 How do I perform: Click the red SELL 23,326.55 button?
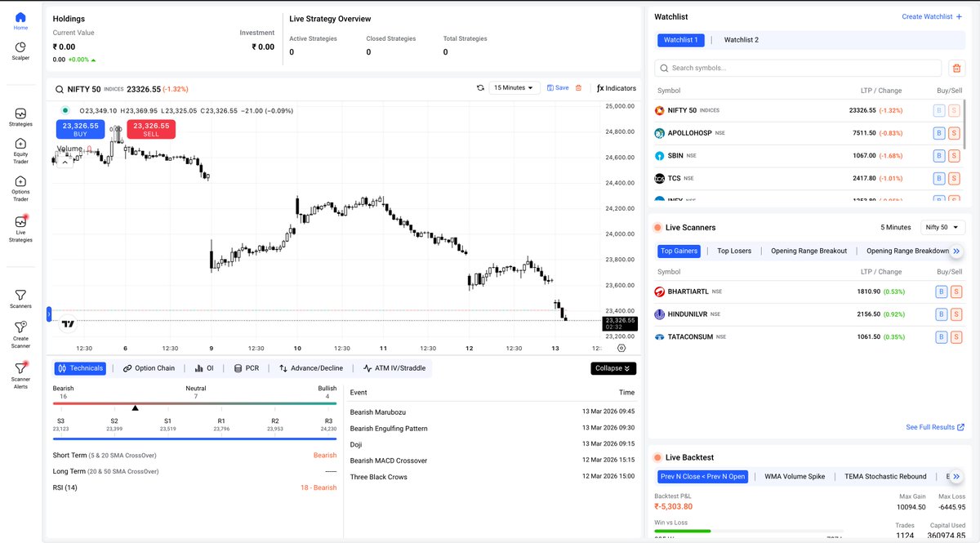[x=151, y=129]
